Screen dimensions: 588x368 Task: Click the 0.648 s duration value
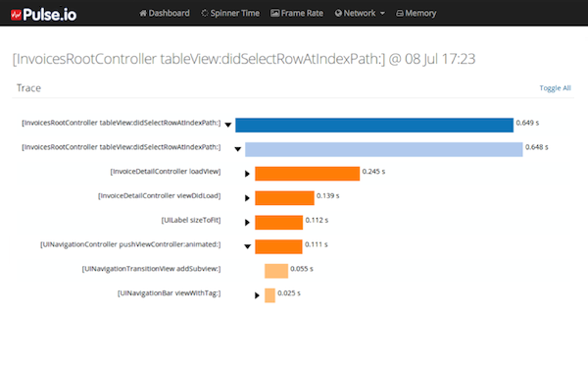[537, 147]
